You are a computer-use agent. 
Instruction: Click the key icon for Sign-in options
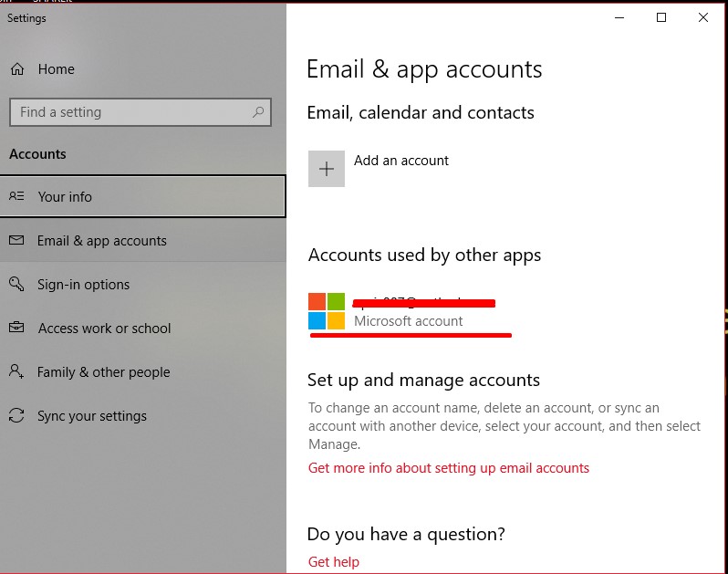point(16,284)
